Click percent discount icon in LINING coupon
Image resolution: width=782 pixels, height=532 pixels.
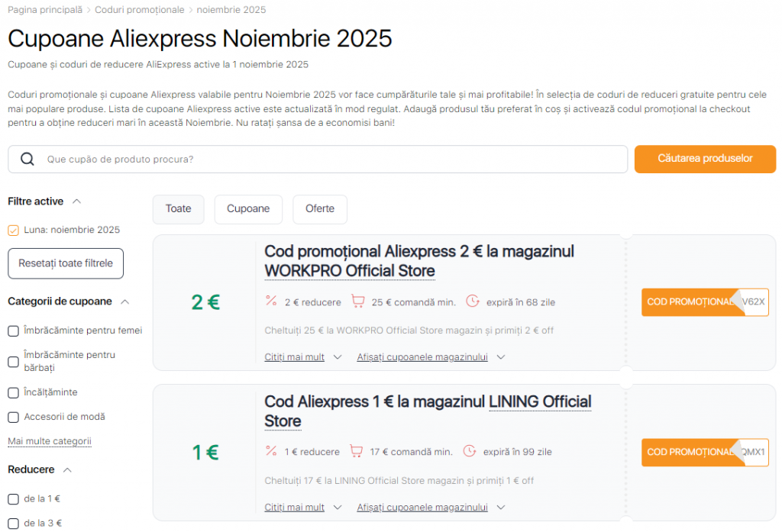coord(270,451)
